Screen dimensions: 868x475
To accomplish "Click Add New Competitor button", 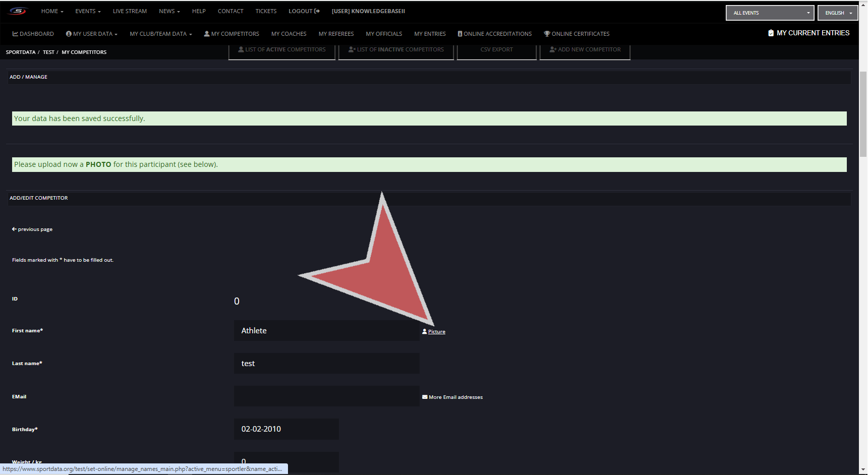I will point(585,50).
